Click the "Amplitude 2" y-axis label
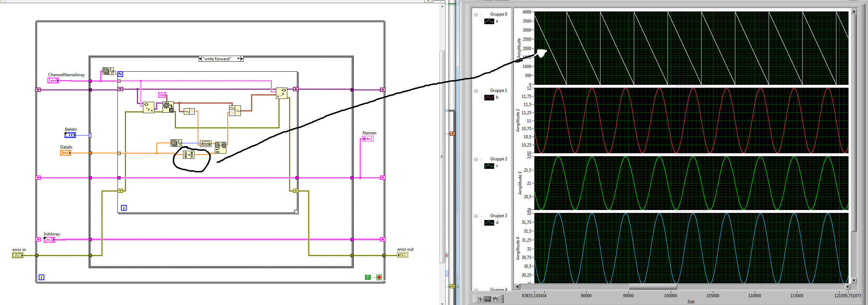The width and height of the screenshot is (868, 305). point(518,120)
